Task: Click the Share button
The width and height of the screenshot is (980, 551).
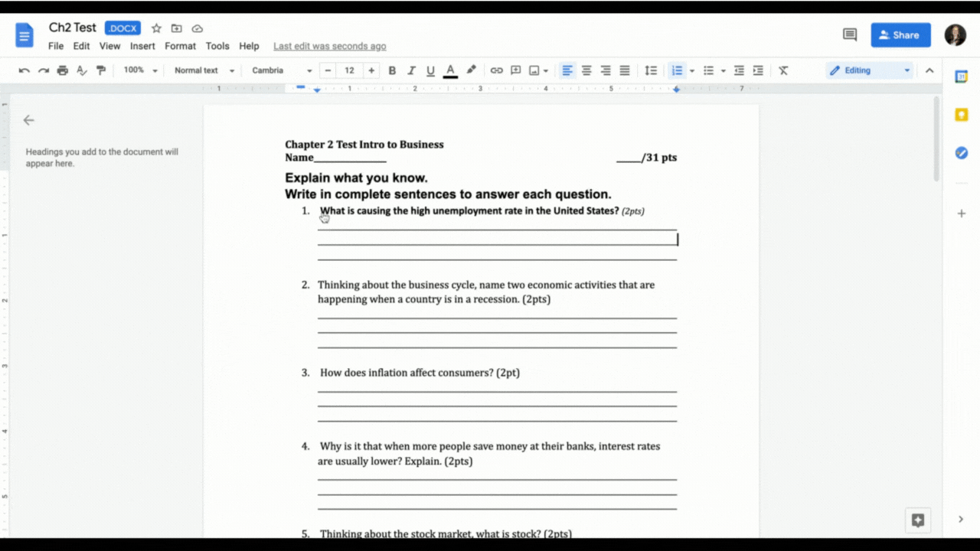Action: pos(900,34)
